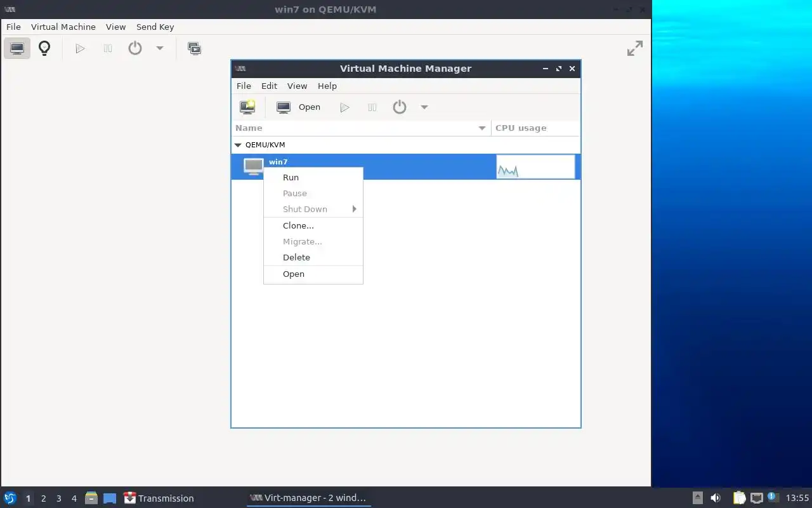This screenshot has width=812, height=508.
Task: Click clipboard tray icon
Action: 739,498
